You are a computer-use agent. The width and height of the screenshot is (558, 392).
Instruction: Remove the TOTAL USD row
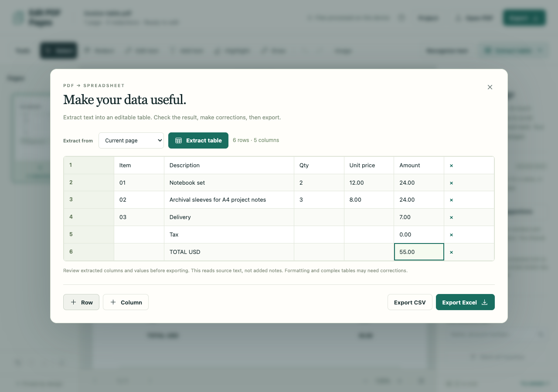click(451, 252)
